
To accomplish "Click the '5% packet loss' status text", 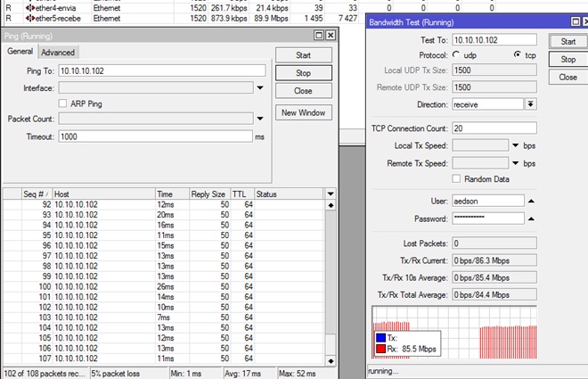I will [x=116, y=374].
